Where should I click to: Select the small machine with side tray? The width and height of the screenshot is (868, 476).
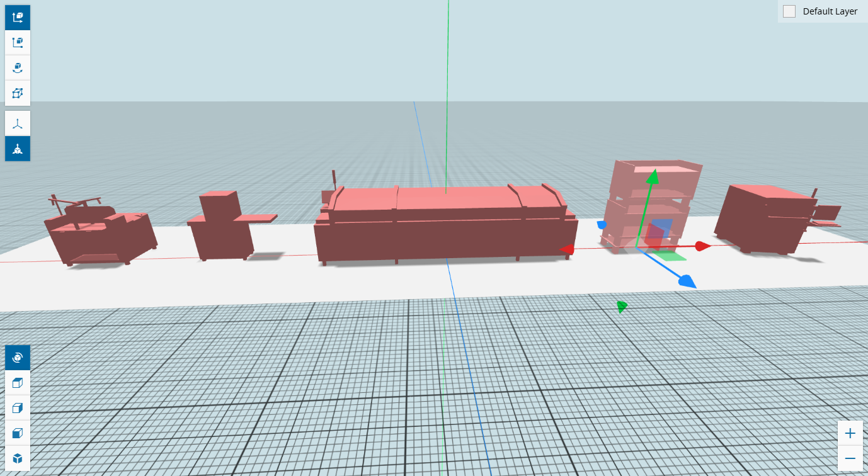click(227, 225)
